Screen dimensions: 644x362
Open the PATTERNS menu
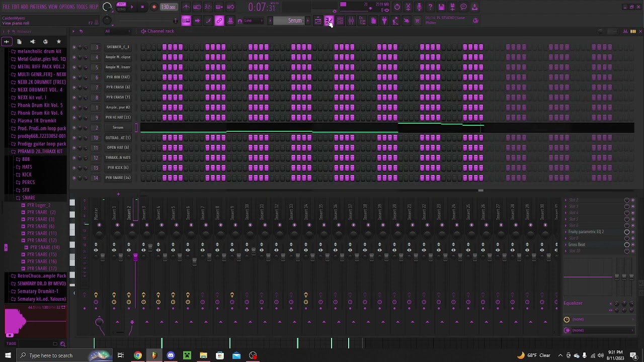pyautogui.click(x=38, y=7)
